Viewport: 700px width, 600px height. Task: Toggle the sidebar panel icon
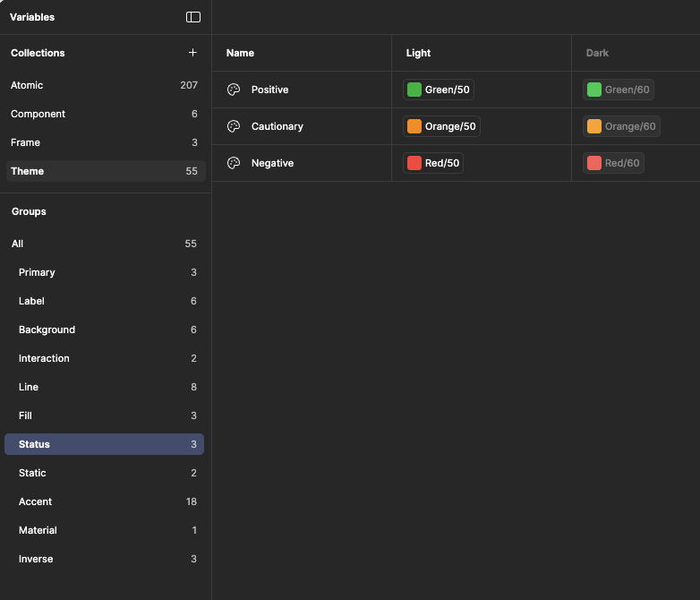(x=192, y=17)
